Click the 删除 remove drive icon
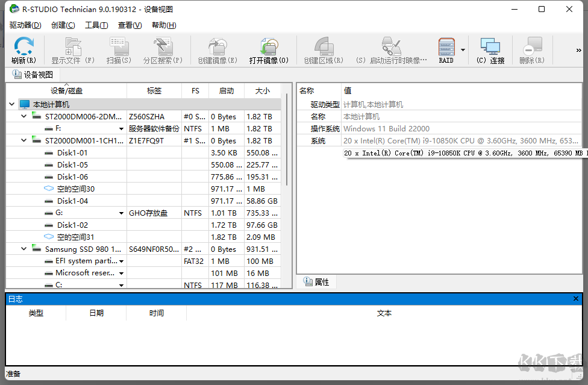 (x=531, y=49)
